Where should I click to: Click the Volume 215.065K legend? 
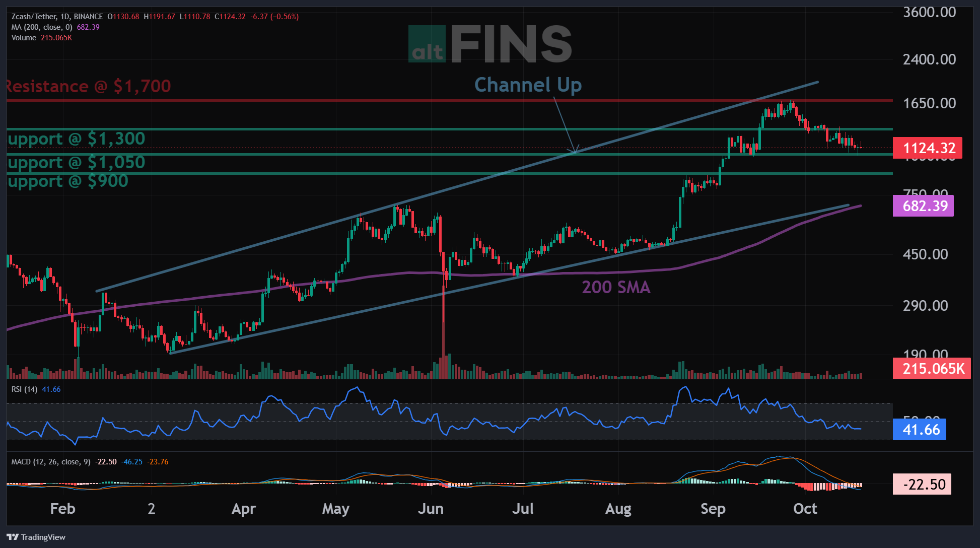[x=42, y=38]
